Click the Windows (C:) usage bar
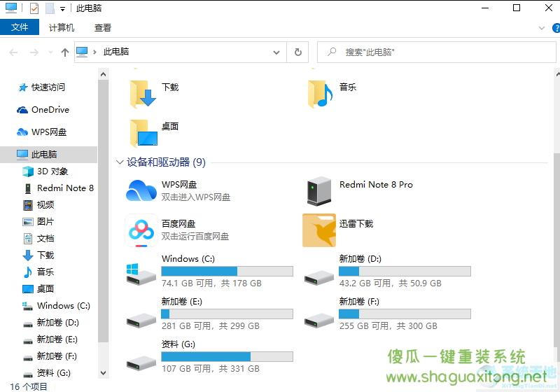The height and width of the screenshot is (392, 560). click(227, 272)
